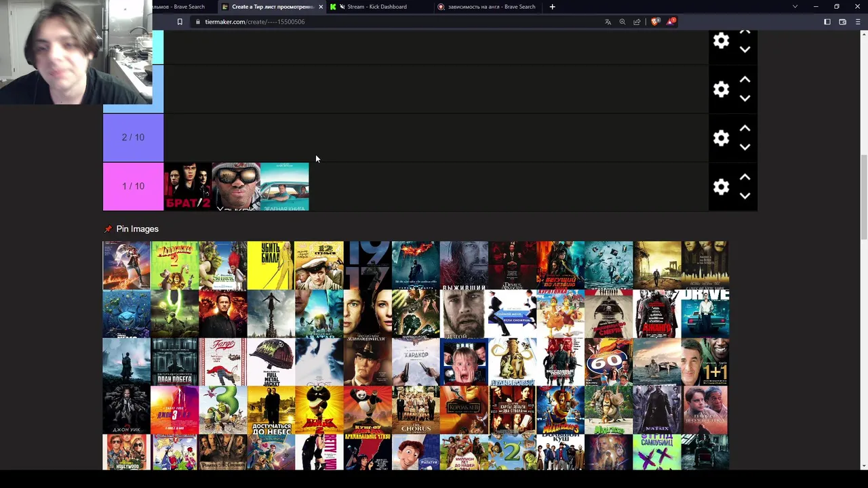This screenshot has width=868, height=488.
Task: Click the Hancock poster with goggles in tier
Action: tap(236, 186)
